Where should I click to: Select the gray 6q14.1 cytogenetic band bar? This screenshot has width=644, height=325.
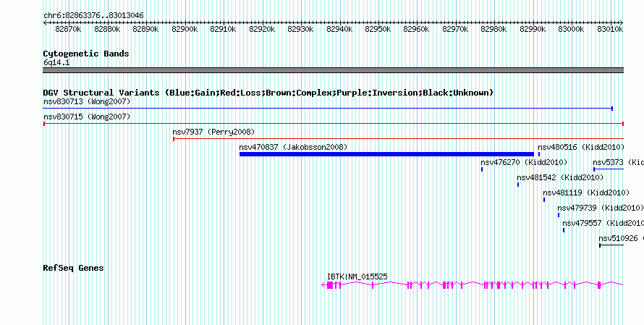(334, 70)
